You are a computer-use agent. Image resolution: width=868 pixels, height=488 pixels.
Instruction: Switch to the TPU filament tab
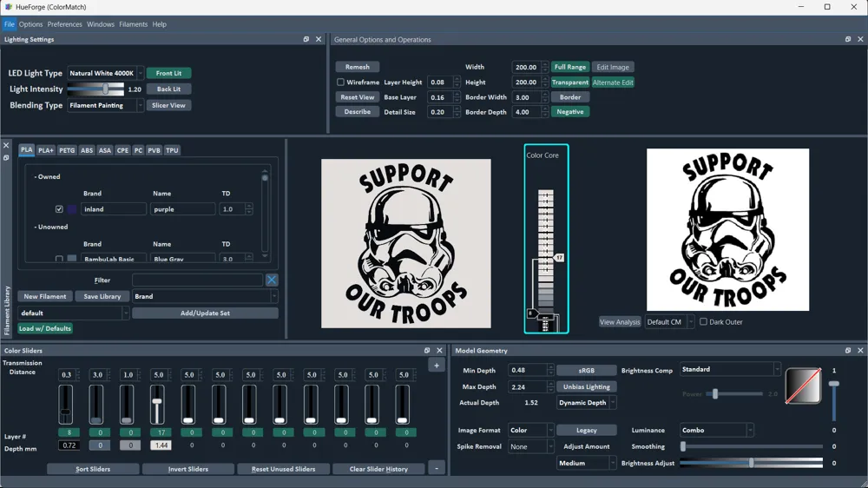172,150
